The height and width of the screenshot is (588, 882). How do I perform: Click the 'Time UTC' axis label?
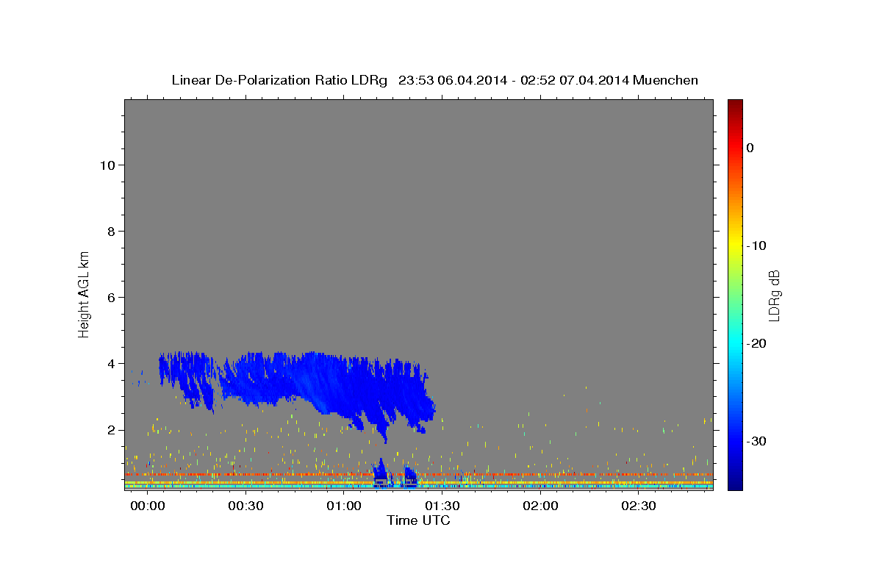coord(418,520)
